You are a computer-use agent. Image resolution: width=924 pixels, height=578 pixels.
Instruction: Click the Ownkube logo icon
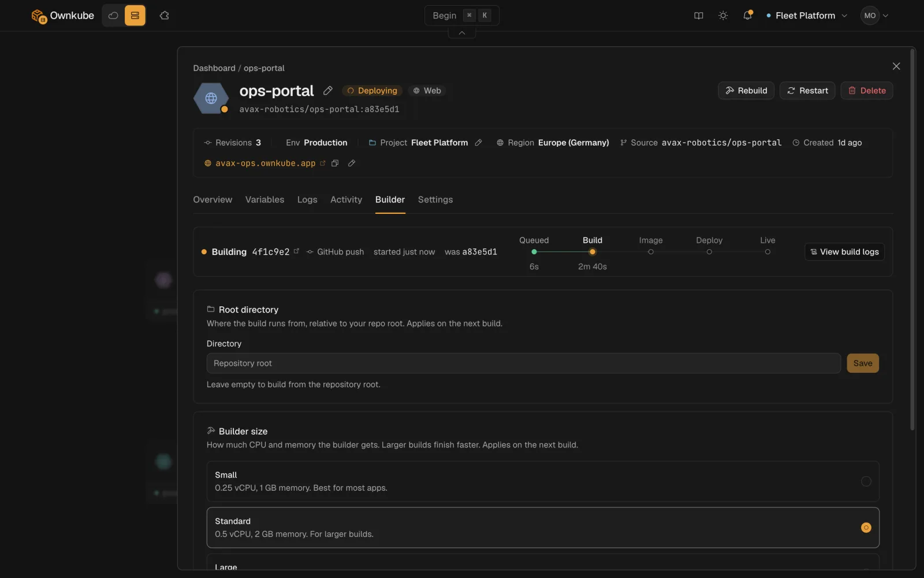39,16
